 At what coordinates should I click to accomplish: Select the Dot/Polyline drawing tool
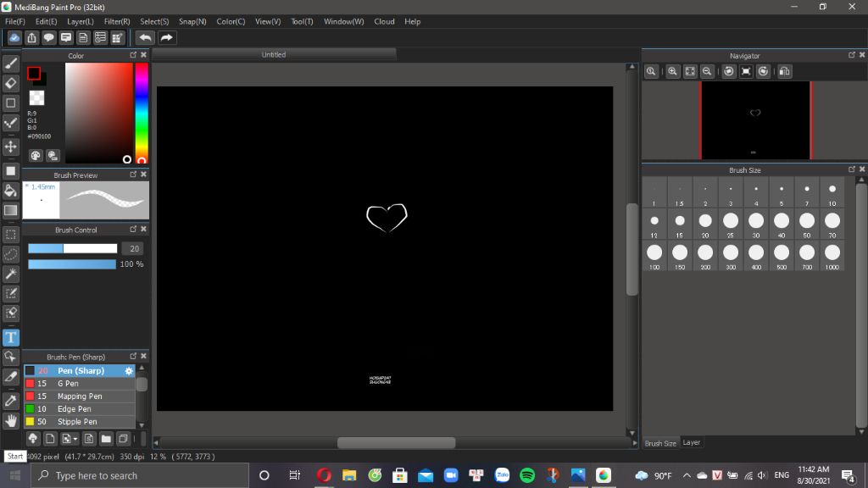point(10,123)
